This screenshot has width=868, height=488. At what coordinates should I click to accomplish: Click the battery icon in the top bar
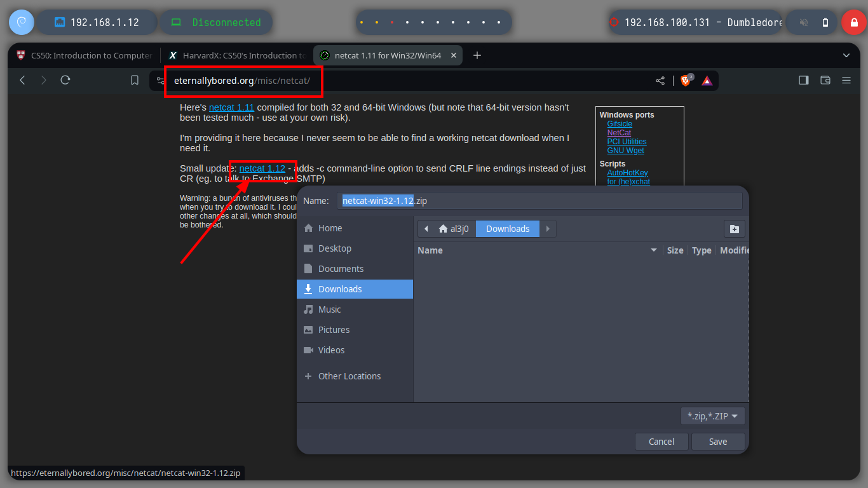pos(825,22)
